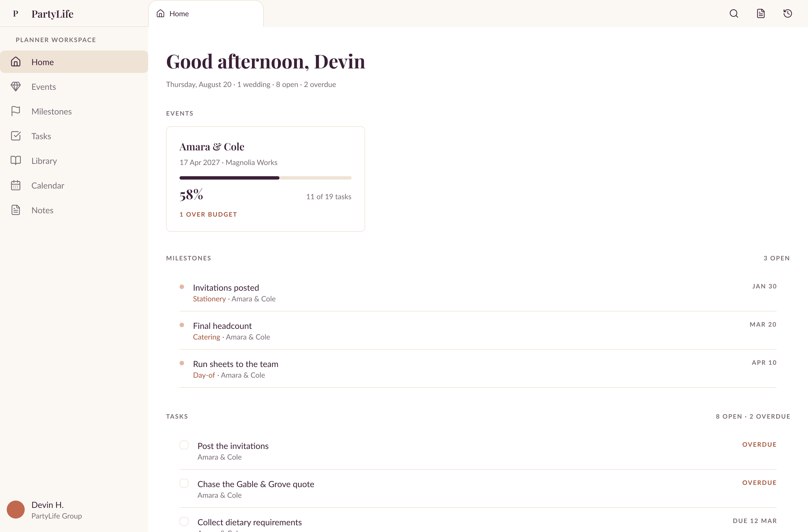Select the Milestones flag icon
808x532 pixels.
point(16,111)
